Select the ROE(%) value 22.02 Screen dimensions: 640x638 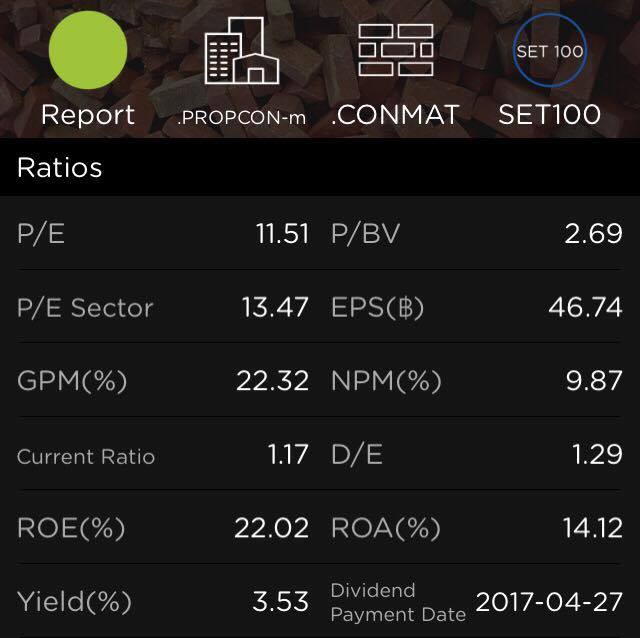[x=271, y=528]
